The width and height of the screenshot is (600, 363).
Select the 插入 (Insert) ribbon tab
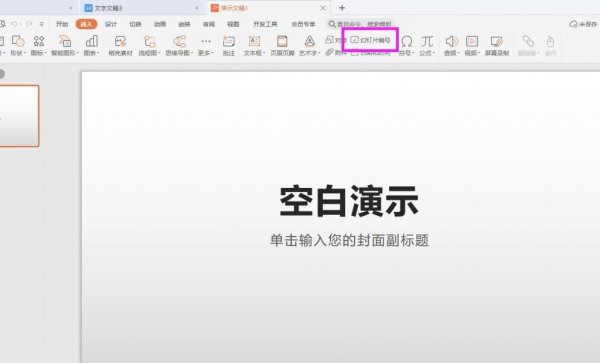pos(86,24)
